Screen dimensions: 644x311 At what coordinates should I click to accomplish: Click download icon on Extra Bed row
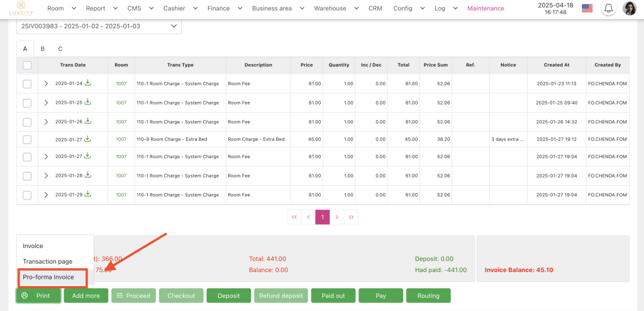click(x=88, y=139)
